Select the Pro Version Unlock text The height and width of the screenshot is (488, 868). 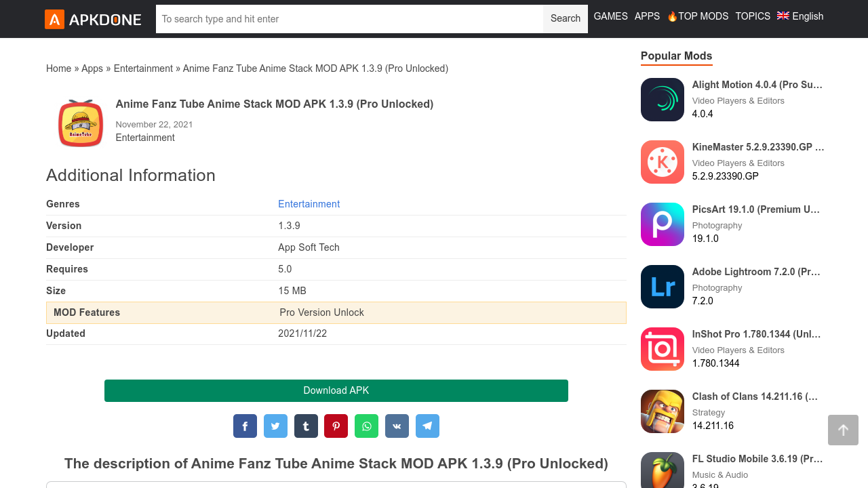[x=321, y=312]
